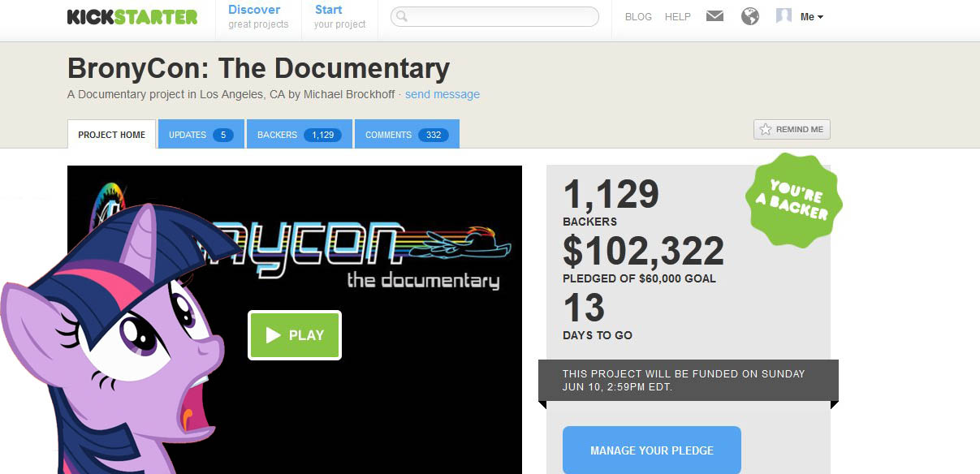Switch to the Backers tab
980x474 pixels.
(300, 135)
